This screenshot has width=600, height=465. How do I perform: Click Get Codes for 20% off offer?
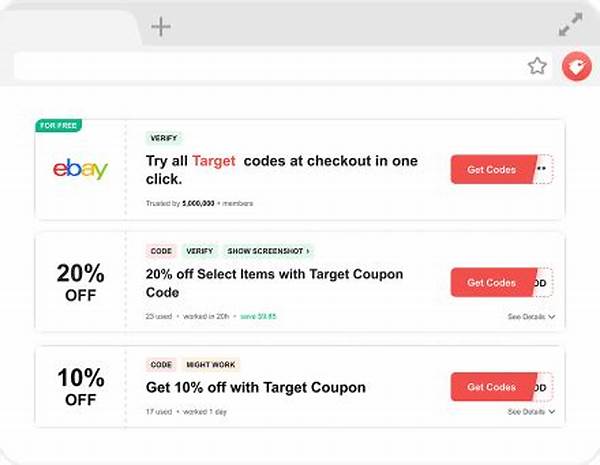click(x=493, y=282)
